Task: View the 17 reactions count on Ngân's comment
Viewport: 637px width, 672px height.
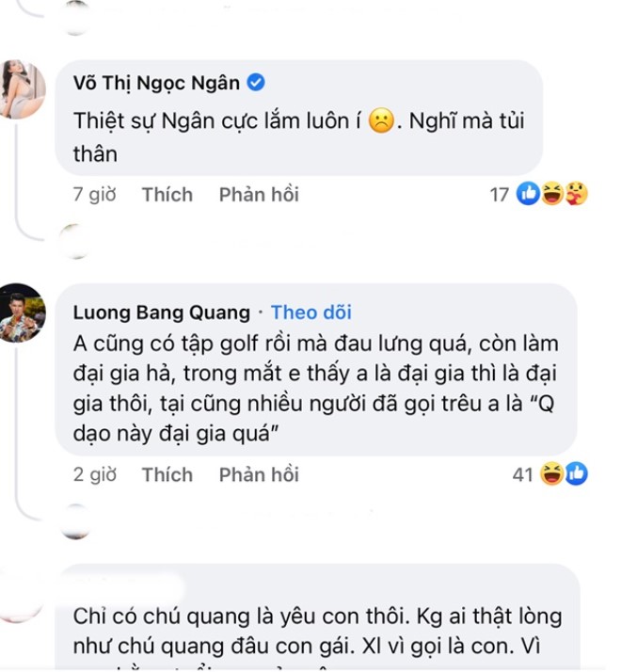Action: click(500, 195)
